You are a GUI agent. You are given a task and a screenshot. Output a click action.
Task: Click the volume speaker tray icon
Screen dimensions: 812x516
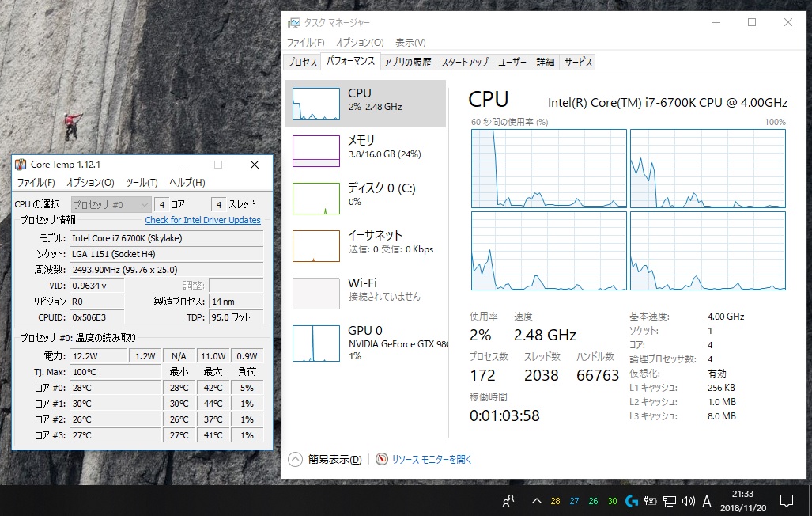(x=688, y=501)
